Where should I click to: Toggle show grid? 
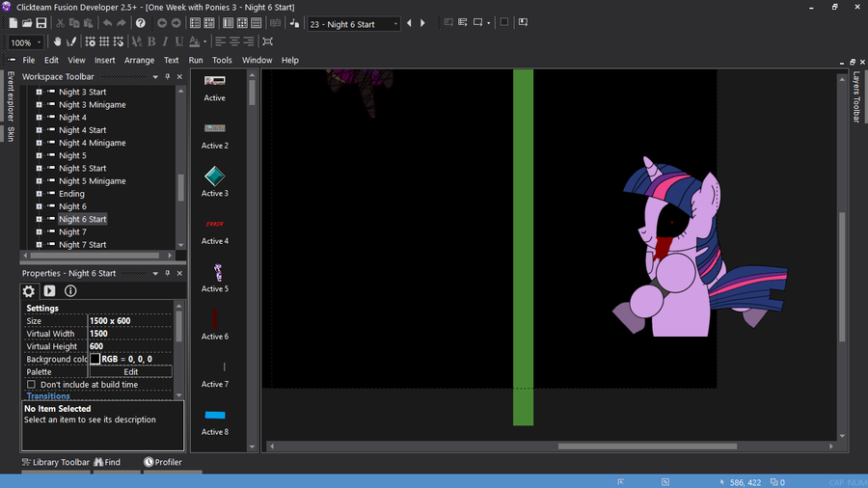(104, 41)
